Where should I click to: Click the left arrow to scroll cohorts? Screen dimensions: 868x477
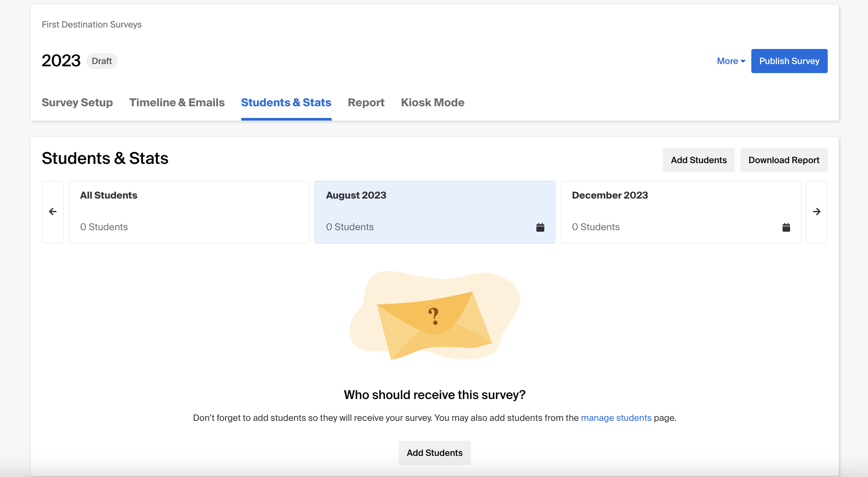pos(53,212)
